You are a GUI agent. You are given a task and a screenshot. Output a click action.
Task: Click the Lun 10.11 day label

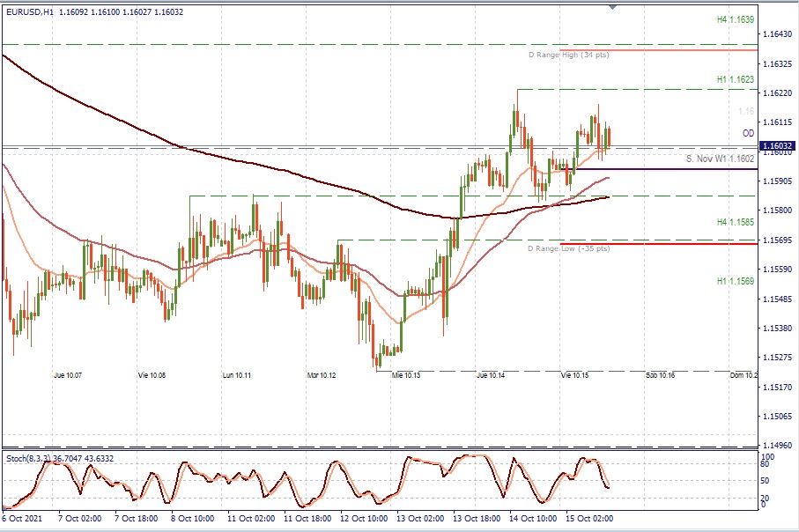point(237,375)
